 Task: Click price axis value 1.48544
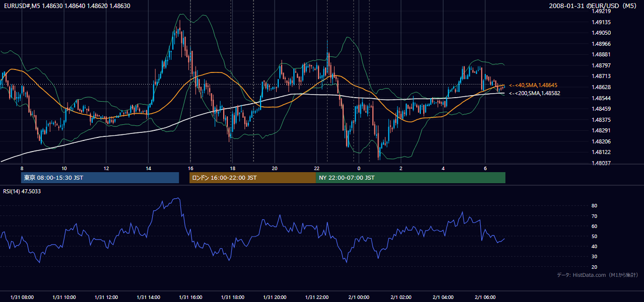click(x=601, y=98)
